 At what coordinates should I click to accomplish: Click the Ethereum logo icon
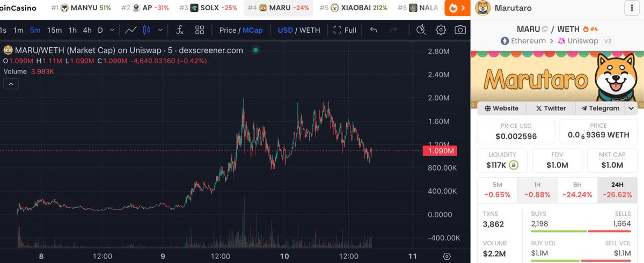tap(504, 41)
